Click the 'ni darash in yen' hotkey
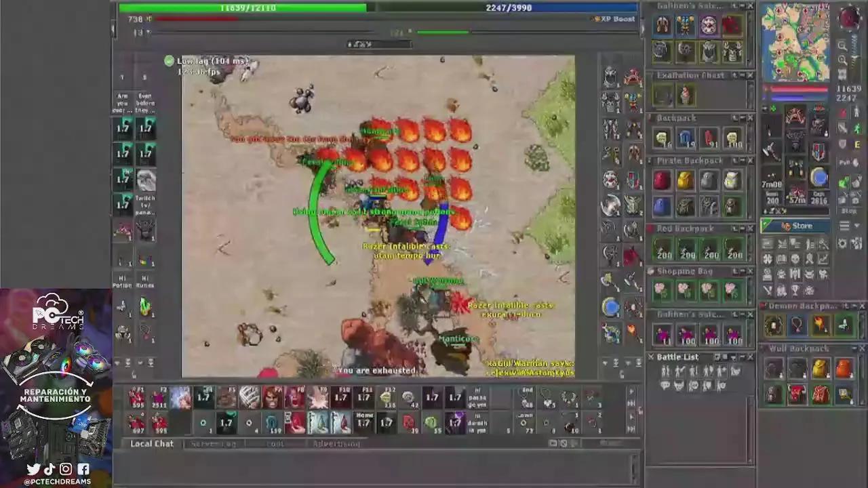Viewport: 868px width, 488px height. (477, 423)
